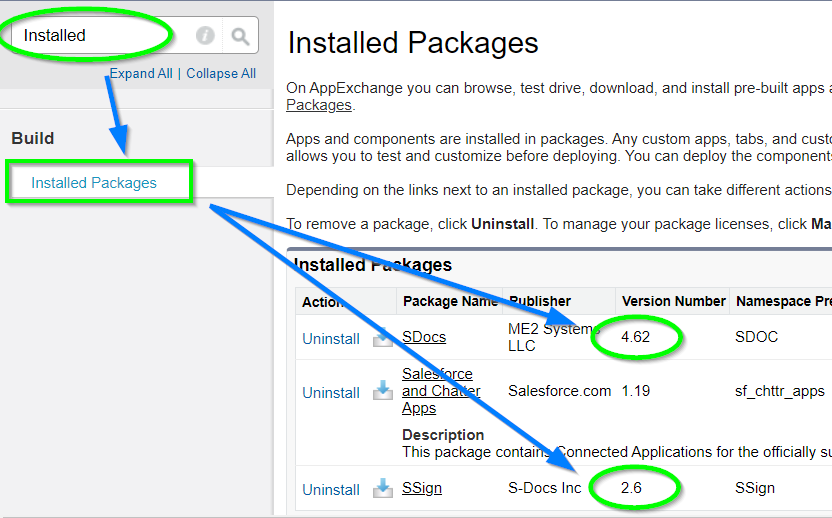
Task: Click the Namespace Prefix column header
Action: click(x=784, y=301)
